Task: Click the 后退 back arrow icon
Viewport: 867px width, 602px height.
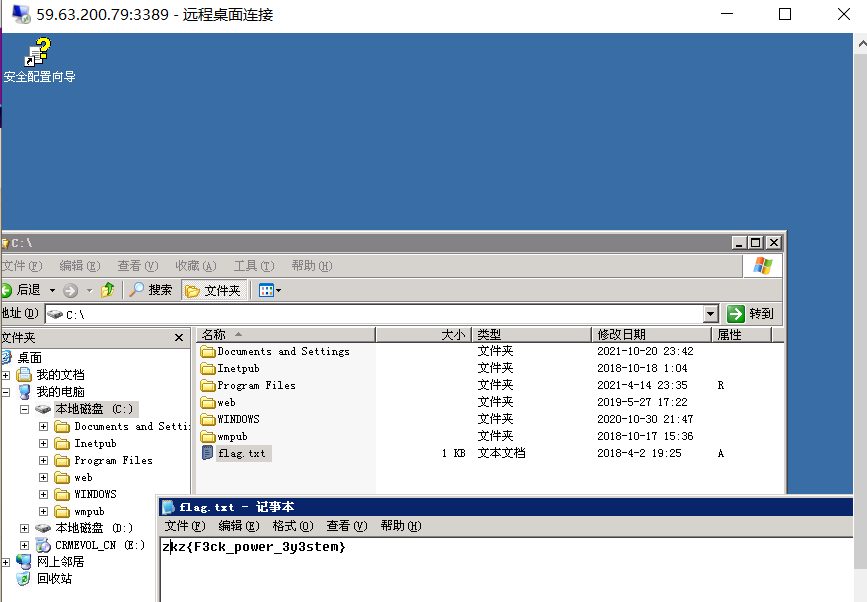Action: (x=6, y=290)
